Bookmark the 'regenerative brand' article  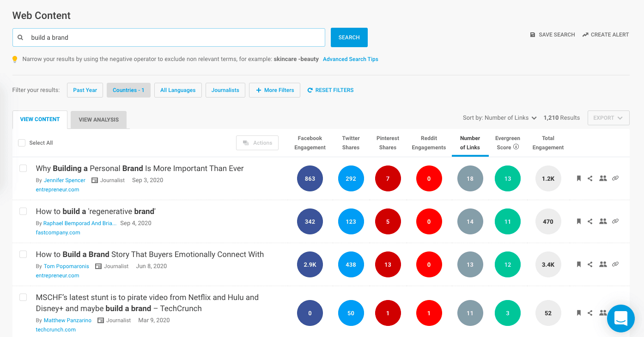[578, 221]
